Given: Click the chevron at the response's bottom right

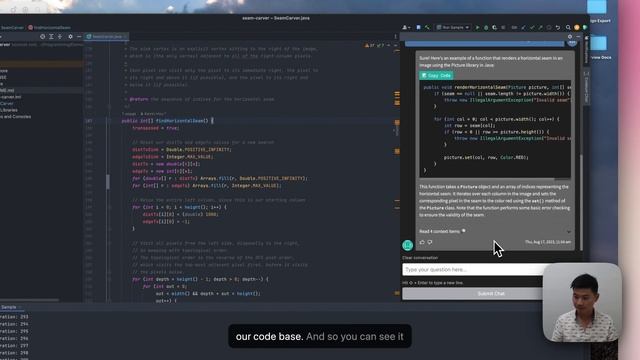Looking at the screenshot, I should click(569, 231).
